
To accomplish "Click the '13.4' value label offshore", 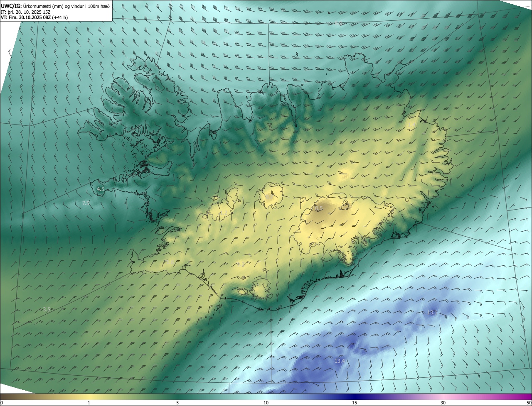I will click(x=340, y=361).
